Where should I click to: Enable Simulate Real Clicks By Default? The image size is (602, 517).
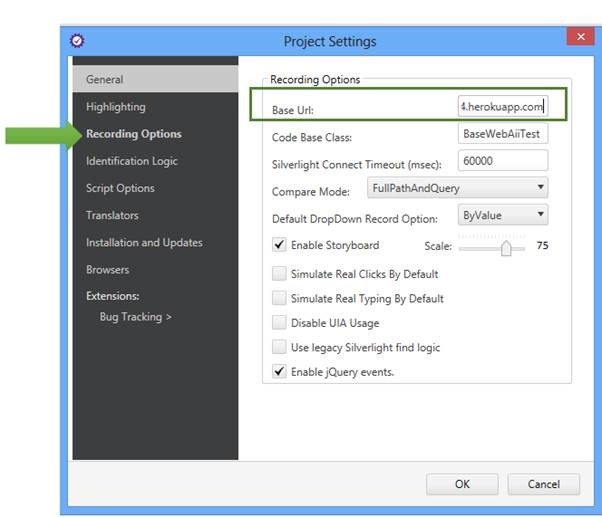click(x=280, y=273)
